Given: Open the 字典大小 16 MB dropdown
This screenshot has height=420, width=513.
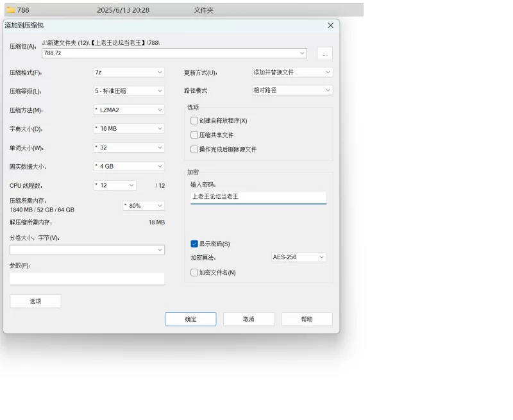Looking at the screenshot, I should pos(129,128).
